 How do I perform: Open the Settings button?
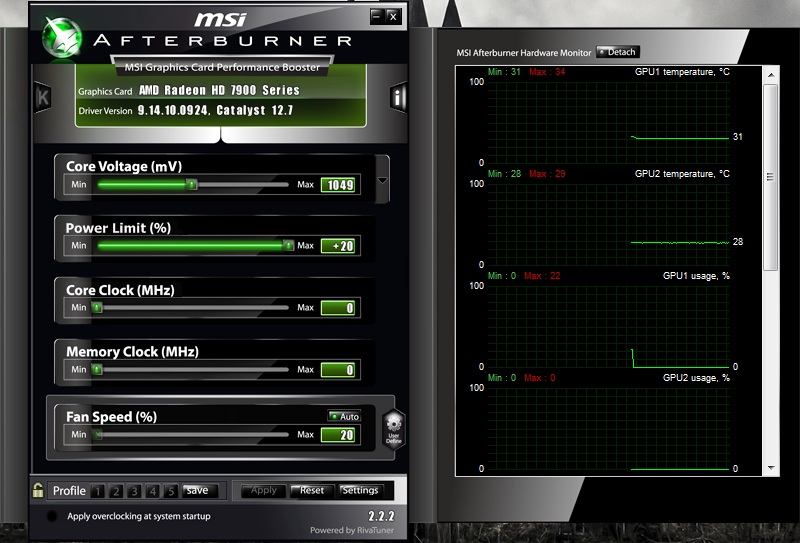coord(360,490)
